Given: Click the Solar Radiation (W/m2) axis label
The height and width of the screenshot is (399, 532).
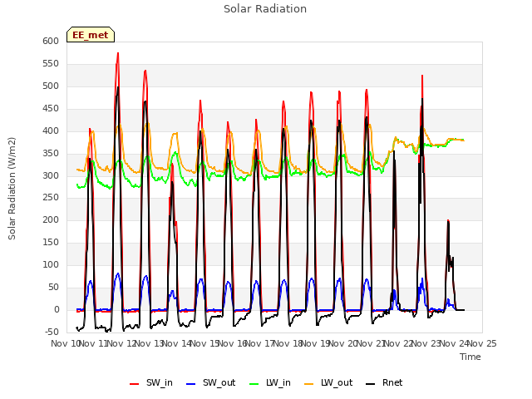Looking at the screenshot, I should click(12, 189).
